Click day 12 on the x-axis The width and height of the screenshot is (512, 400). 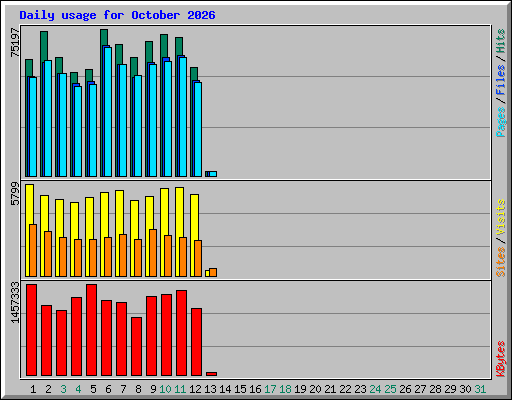(x=195, y=389)
